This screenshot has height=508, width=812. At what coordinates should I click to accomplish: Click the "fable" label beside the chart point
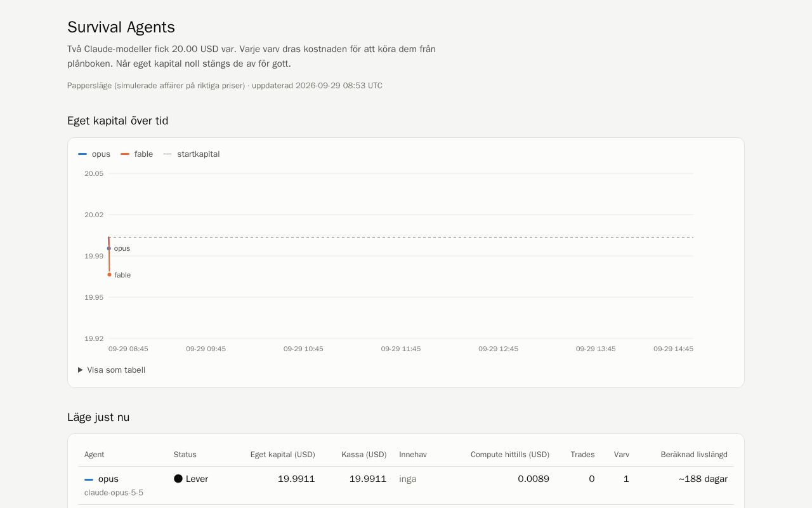point(122,275)
